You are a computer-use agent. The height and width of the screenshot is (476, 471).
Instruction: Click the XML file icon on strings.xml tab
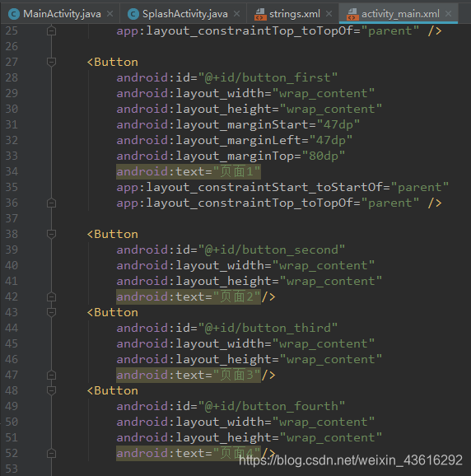pos(260,14)
